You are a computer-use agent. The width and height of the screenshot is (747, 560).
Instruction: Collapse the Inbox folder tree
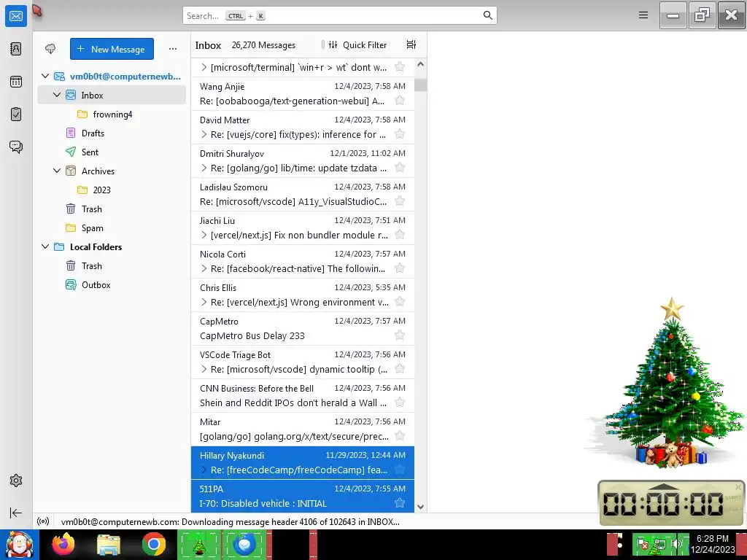coord(57,96)
